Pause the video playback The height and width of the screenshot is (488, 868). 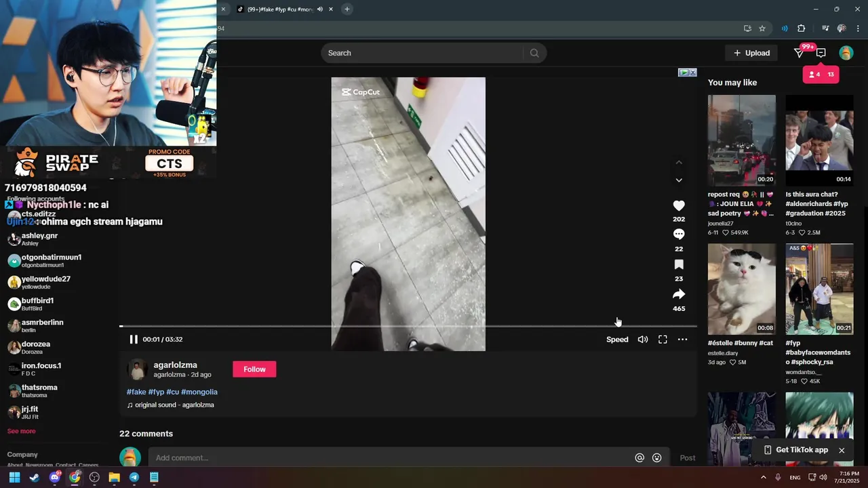click(x=134, y=340)
